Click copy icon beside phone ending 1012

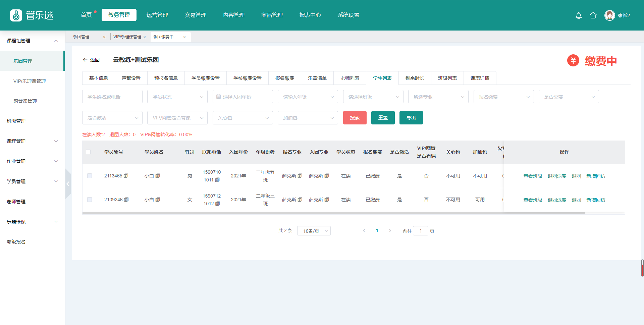coord(217,204)
